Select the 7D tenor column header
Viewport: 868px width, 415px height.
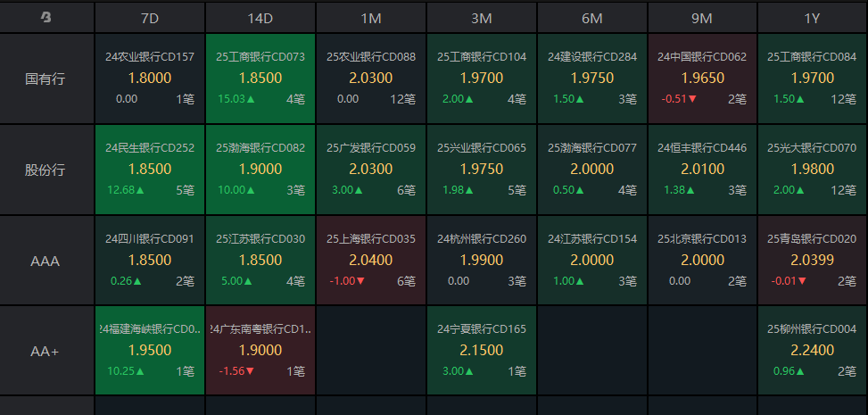[150, 17]
